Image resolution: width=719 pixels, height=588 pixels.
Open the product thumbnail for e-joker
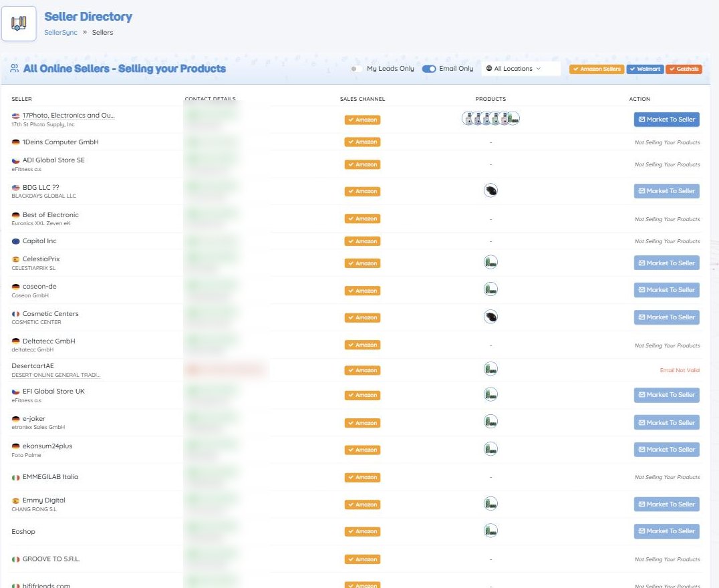[x=490, y=422]
